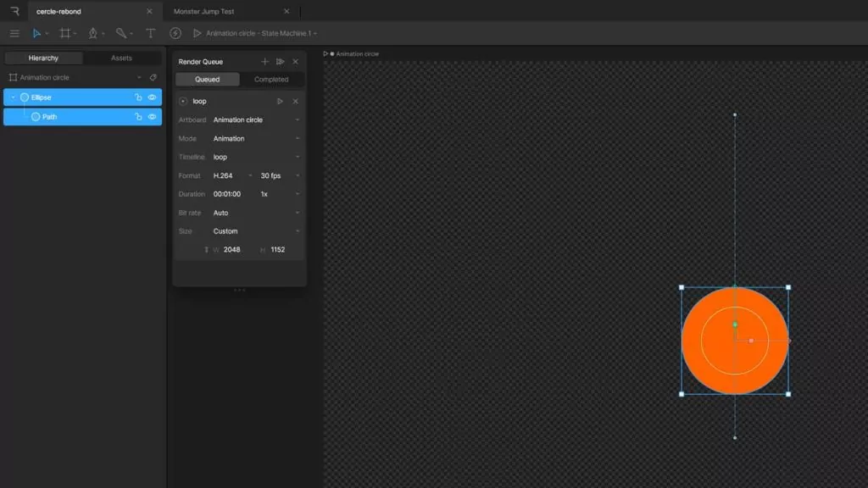
Task: Open the Mode dropdown set to Animation
Action: click(298, 138)
